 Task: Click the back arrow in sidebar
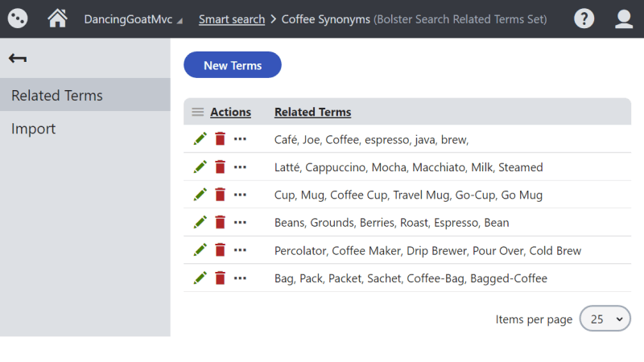click(18, 58)
